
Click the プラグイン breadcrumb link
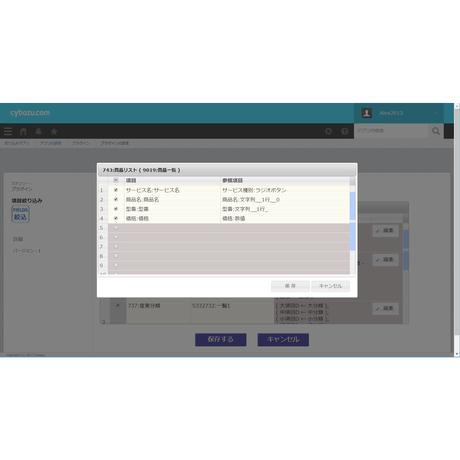point(81,143)
